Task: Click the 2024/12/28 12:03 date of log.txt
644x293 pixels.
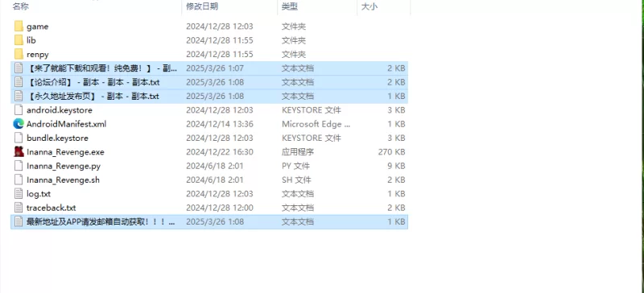Action: 220,193
